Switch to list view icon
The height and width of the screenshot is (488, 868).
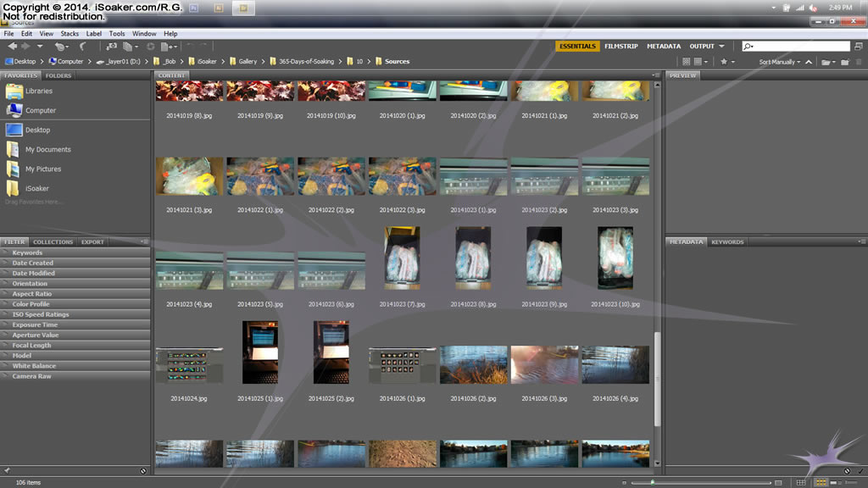(850, 482)
